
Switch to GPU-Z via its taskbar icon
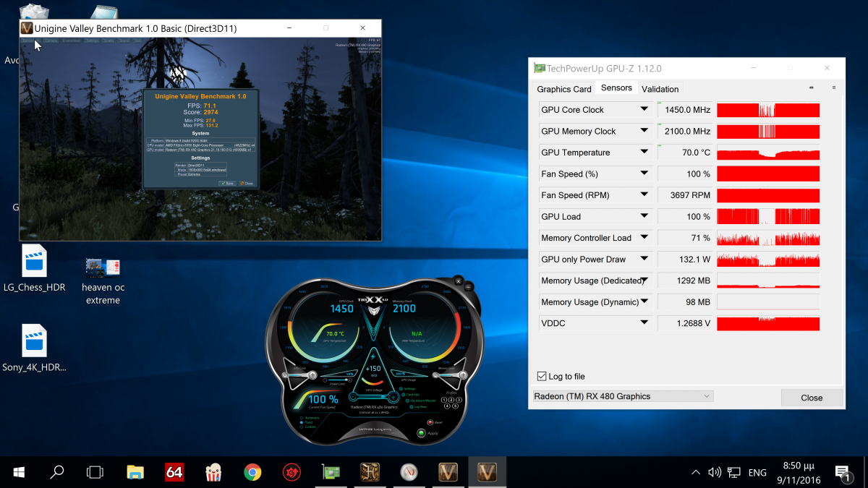tap(331, 472)
